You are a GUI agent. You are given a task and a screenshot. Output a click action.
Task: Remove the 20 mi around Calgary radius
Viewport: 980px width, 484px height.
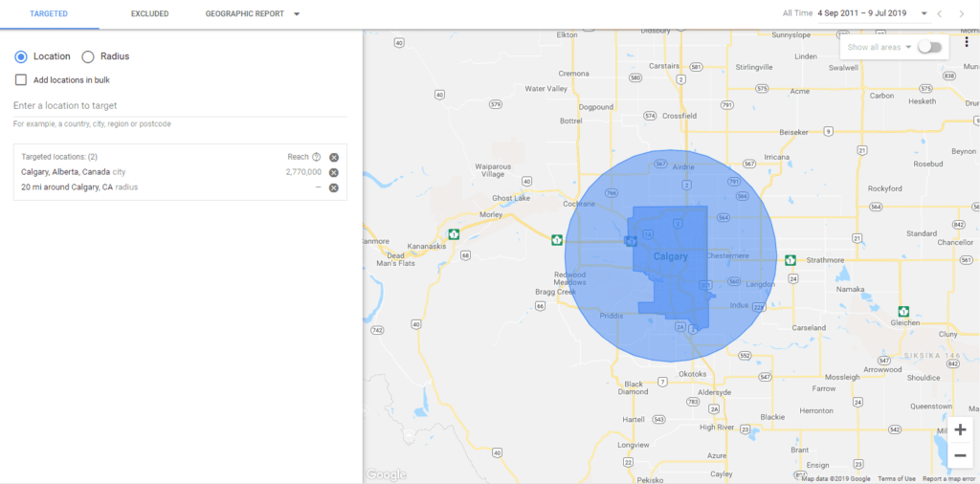(x=333, y=187)
